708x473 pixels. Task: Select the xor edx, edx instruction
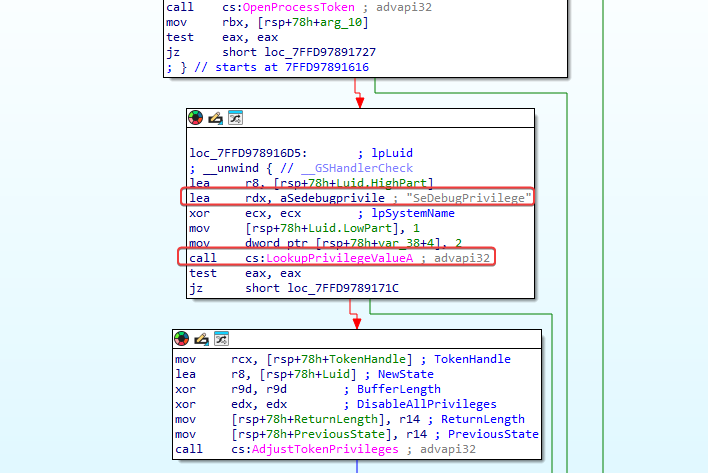click(231, 404)
